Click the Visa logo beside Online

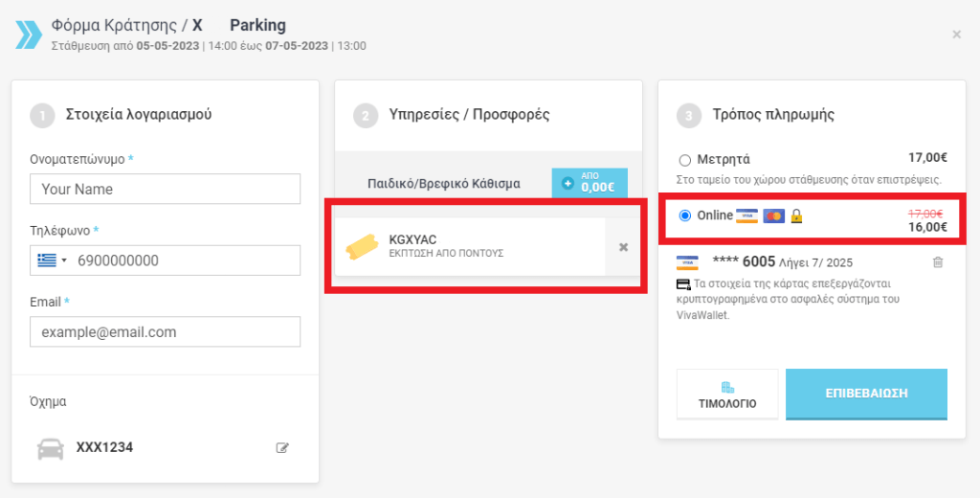click(746, 216)
